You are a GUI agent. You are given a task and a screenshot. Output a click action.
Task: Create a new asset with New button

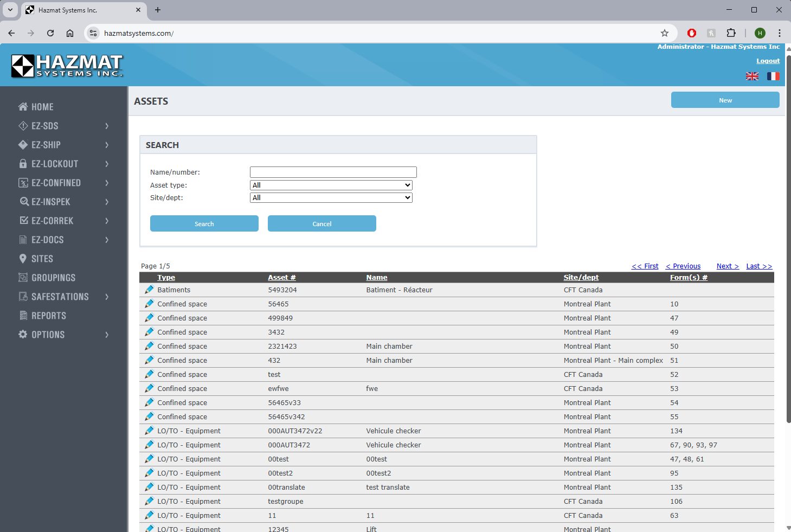point(725,100)
